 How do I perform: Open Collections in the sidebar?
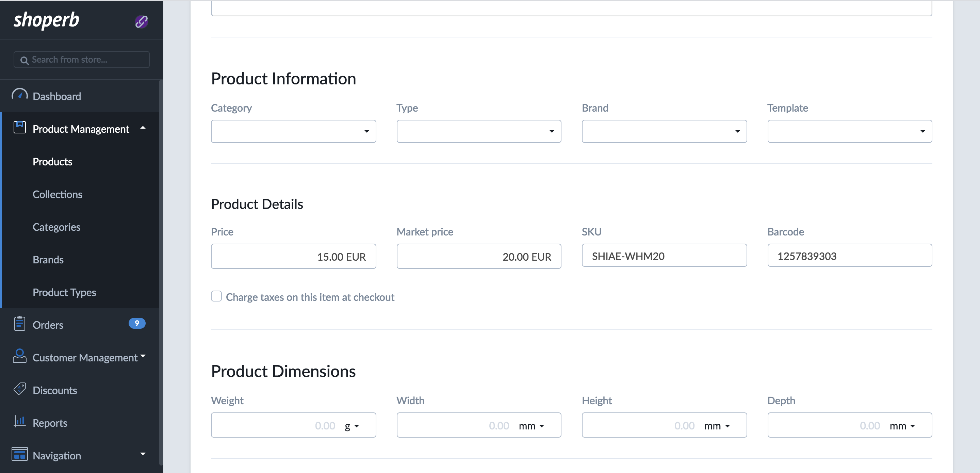coord(58,194)
